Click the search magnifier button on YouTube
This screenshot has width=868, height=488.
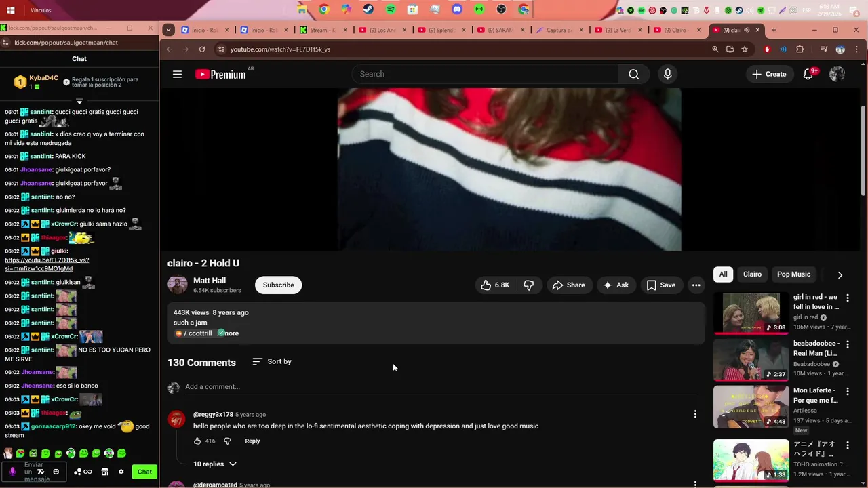pos(633,74)
